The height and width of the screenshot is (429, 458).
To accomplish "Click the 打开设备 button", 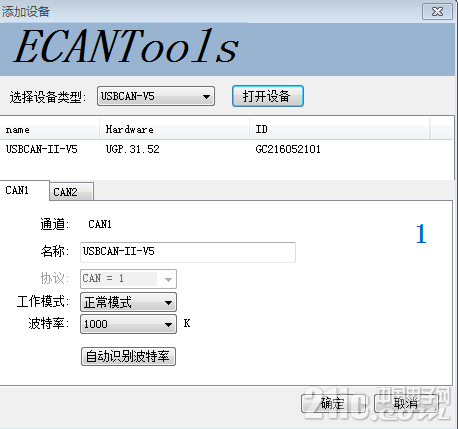I will click(x=268, y=96).
